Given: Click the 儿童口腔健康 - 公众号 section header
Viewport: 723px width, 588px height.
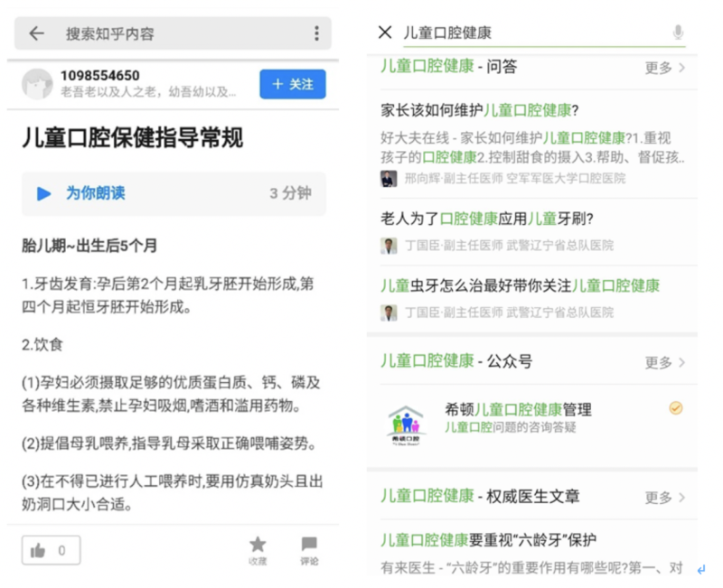Looking at the screenshot, I should point(456,361).
